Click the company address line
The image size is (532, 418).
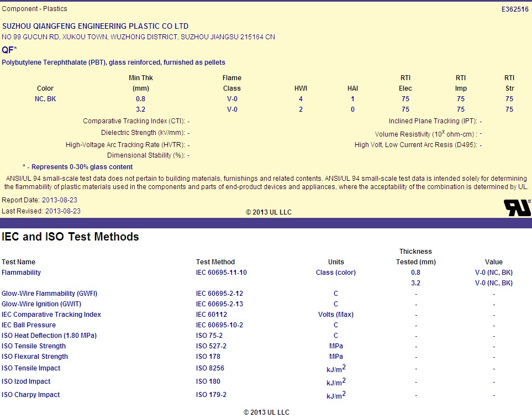click(x=139, y=36)
